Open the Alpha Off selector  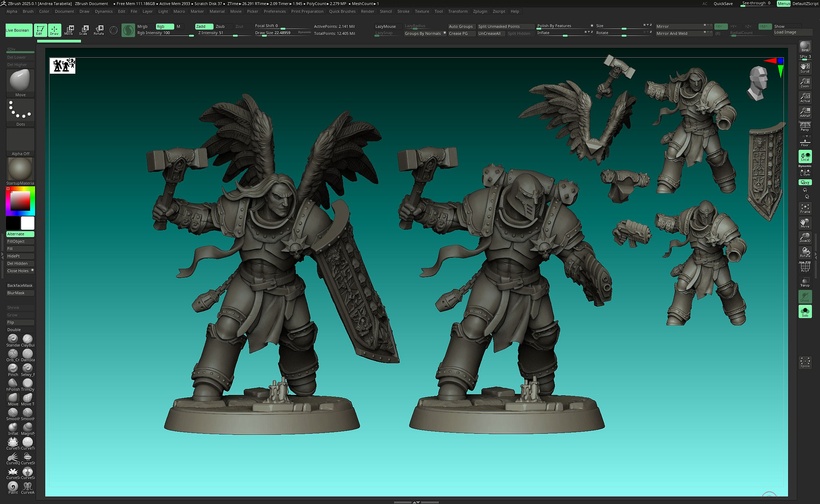pos(20,141)
